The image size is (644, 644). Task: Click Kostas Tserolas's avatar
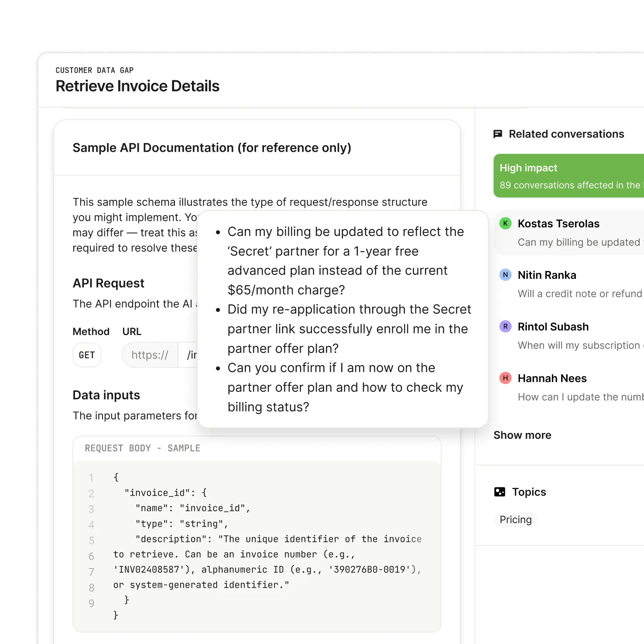click(x=505, y=223)
